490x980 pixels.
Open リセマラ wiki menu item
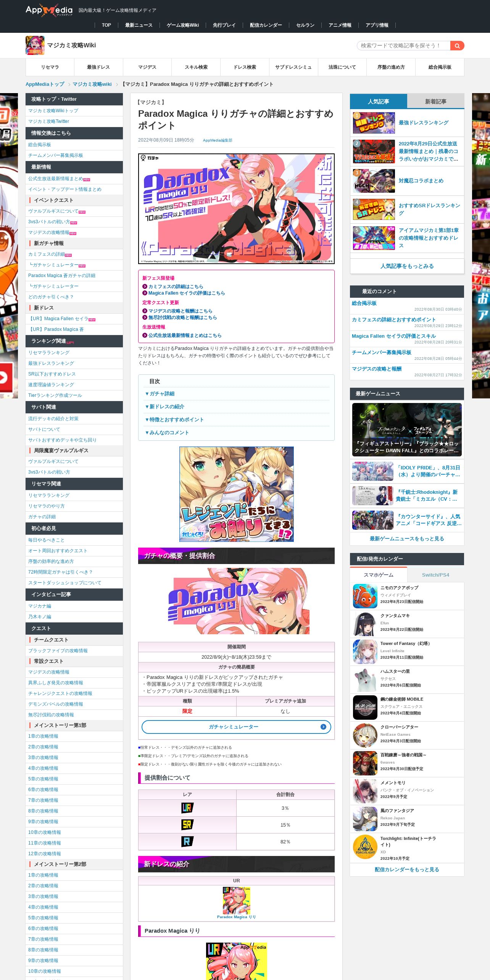(50, 67)
